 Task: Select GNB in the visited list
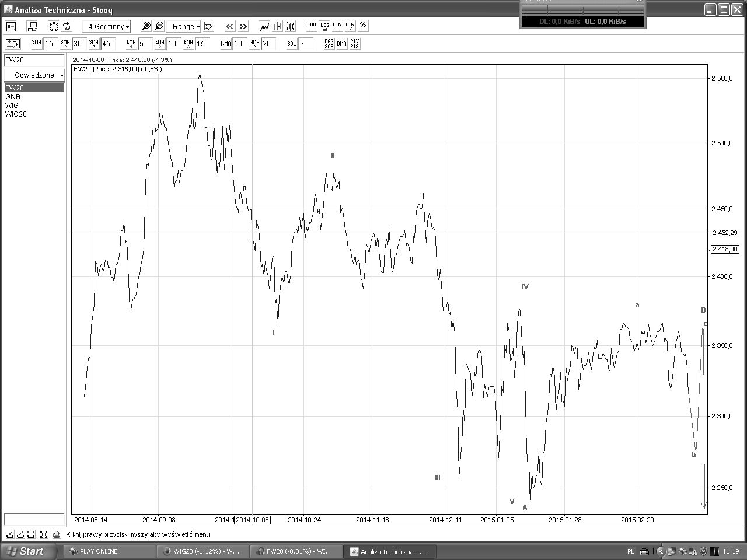(x=34, y=97)
